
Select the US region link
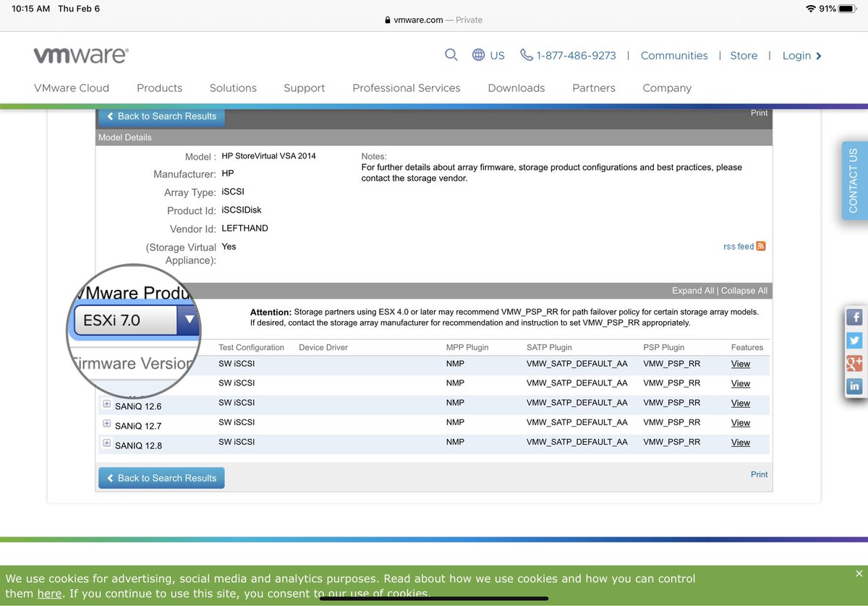(x=498, y=56)
